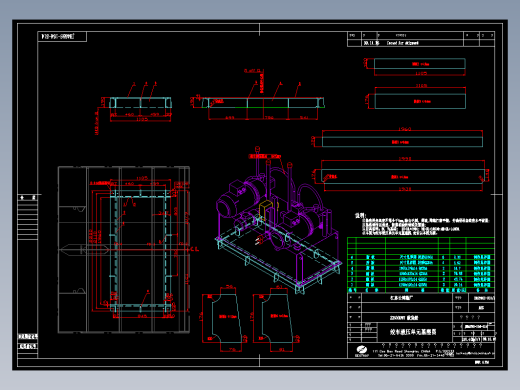This screenshot has width=520, height=390.
Task: Click the short side elevation view with 1225 dimension
Action: [x=140, y=103]
